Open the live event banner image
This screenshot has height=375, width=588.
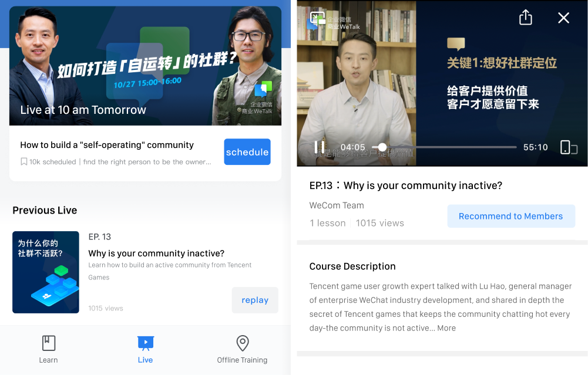click(145, 66)
